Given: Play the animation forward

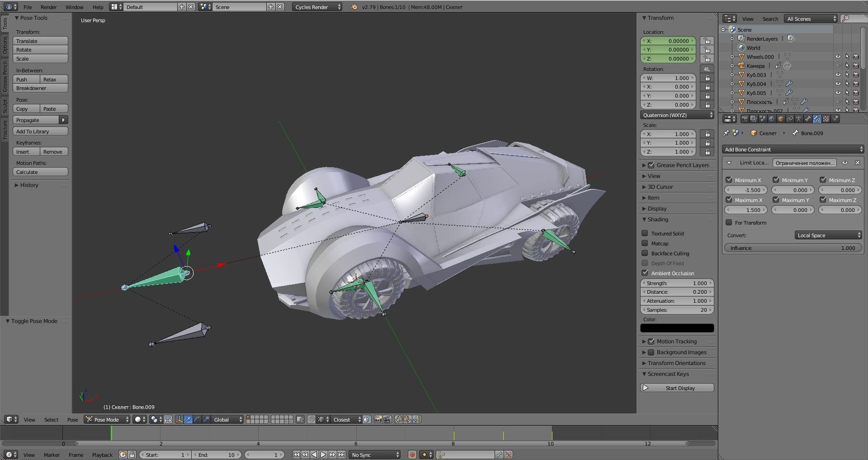Looking at the screenshot, I should click(x=323, y=455).
